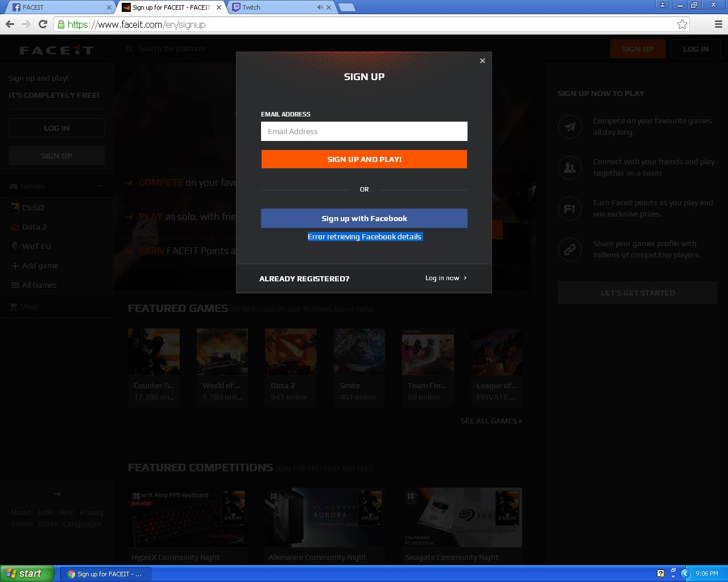Screen dimensions: 728x582
Task: Click the address bar URL
Action: click(136, 24)
